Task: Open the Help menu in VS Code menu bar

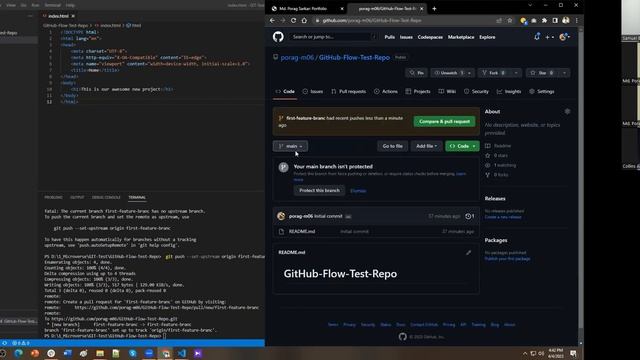Action: click(x=70, y=5)
